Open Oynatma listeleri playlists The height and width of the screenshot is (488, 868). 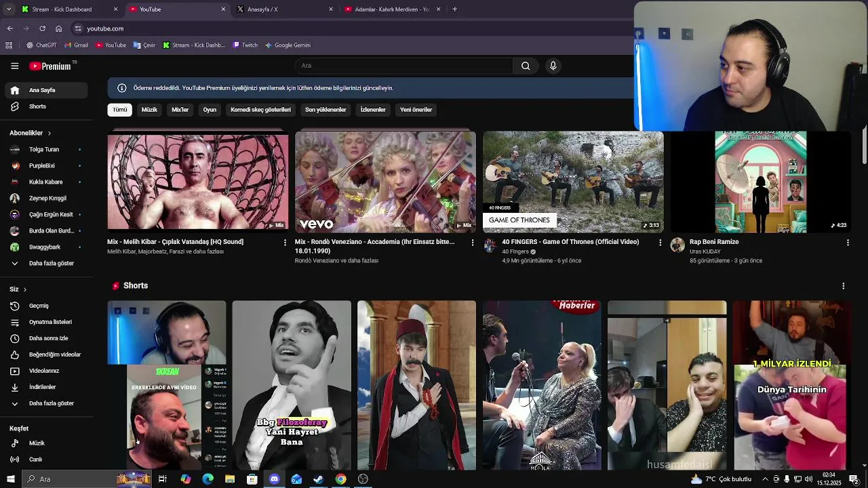pos(45,322)
